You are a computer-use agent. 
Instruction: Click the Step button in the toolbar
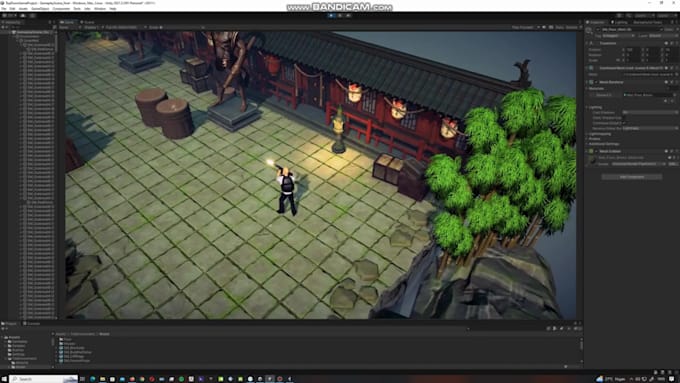coord(348,16)
